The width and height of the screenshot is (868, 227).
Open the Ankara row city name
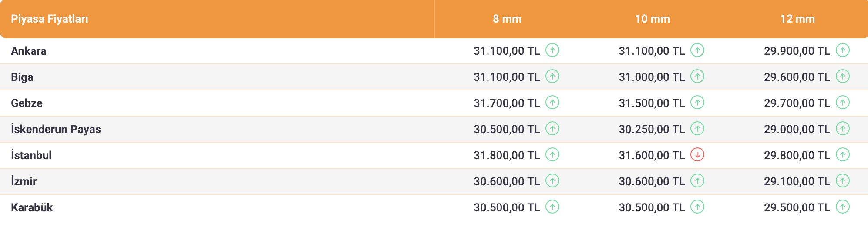tap(29, 51)
